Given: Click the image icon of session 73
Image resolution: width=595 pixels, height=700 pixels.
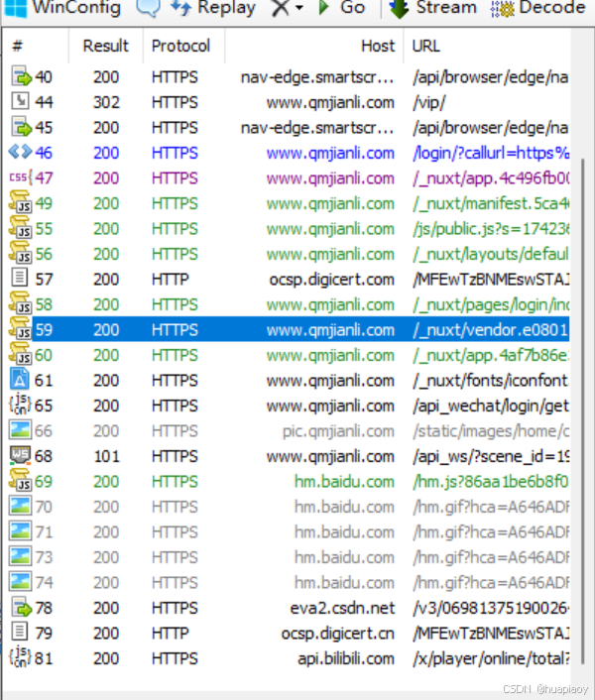Looking at the screenshot, I should 20,556.
